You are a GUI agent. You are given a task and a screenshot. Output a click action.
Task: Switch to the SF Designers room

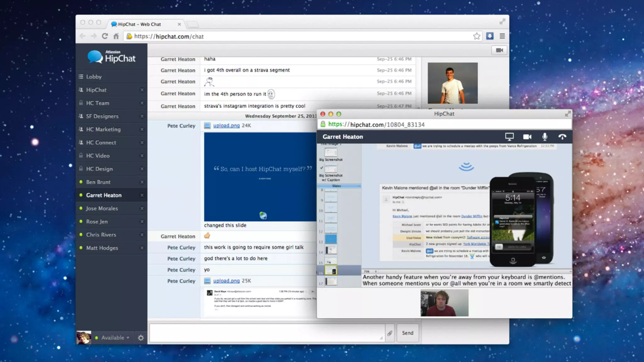(102, 116)
